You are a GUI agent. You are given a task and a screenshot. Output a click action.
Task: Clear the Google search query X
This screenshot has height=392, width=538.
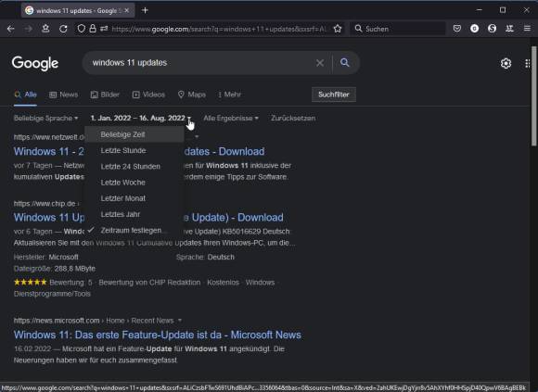coord(320,63)
